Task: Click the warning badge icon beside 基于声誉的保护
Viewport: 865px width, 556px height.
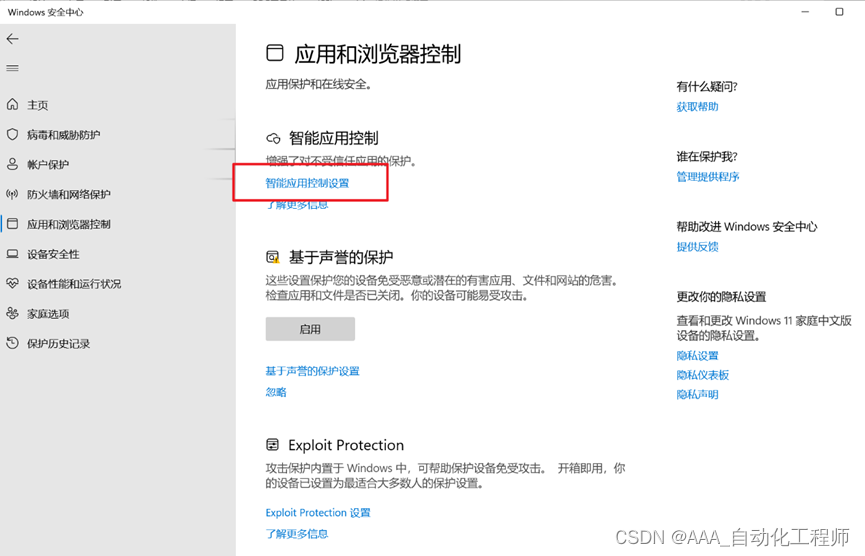Action: click(x=273, y=257)
